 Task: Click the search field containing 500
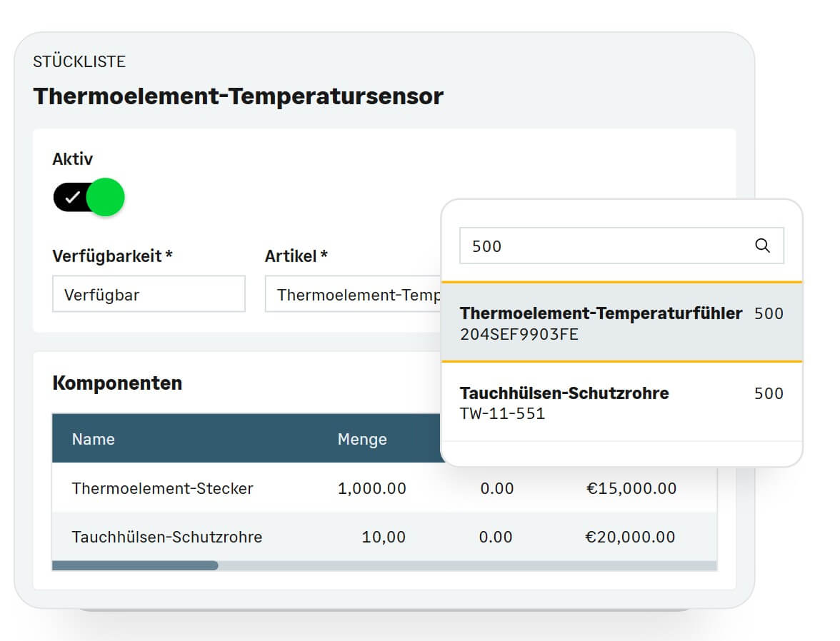click(621, 246)
